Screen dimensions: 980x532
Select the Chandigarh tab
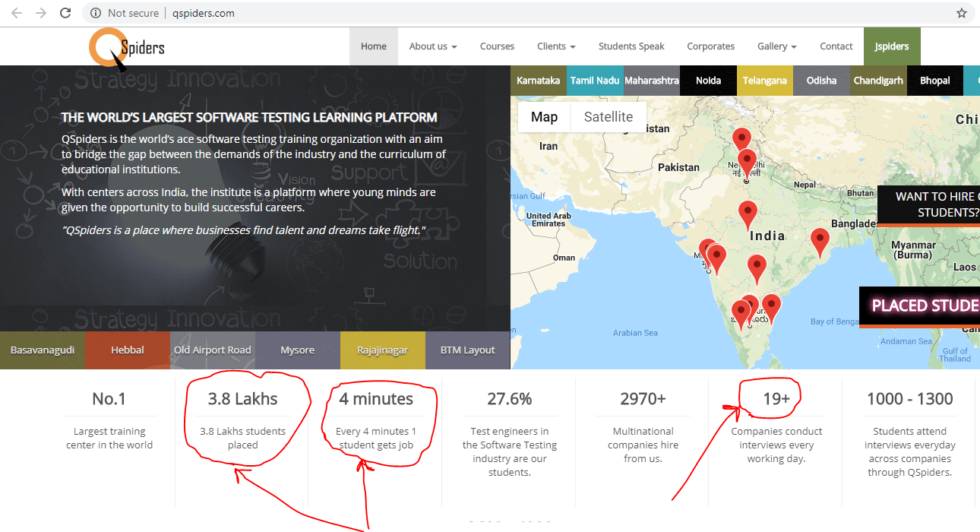click(878, 81)
